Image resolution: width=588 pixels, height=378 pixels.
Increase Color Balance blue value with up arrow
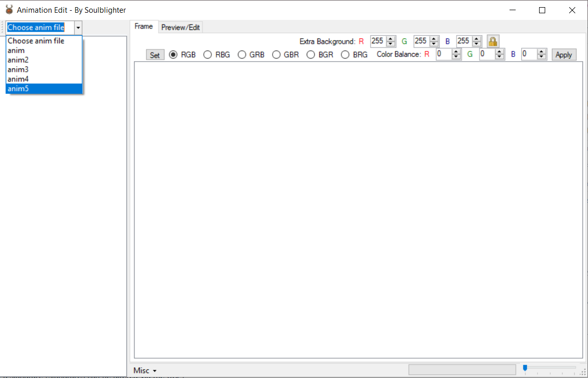542,52
